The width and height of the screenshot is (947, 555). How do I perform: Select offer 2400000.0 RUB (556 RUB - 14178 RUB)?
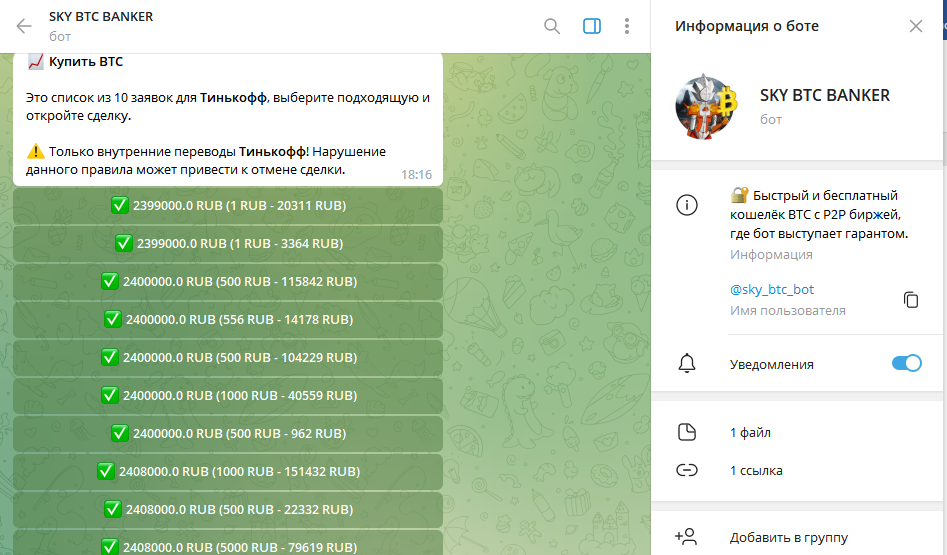228,320
